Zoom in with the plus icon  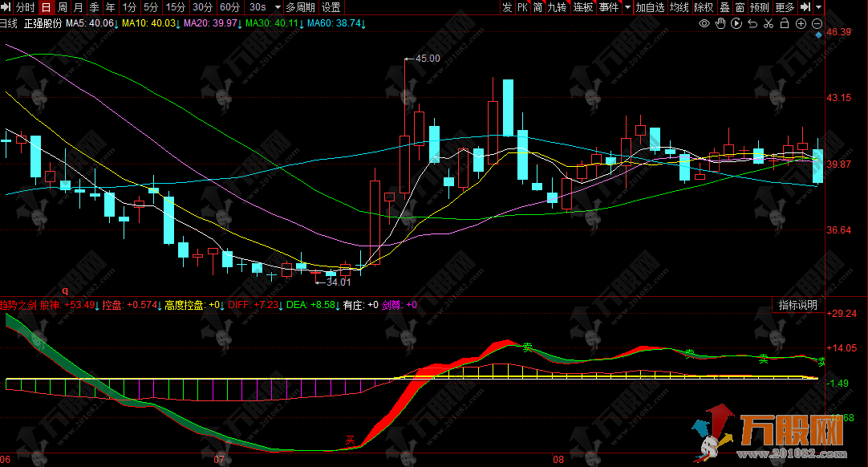801,24
